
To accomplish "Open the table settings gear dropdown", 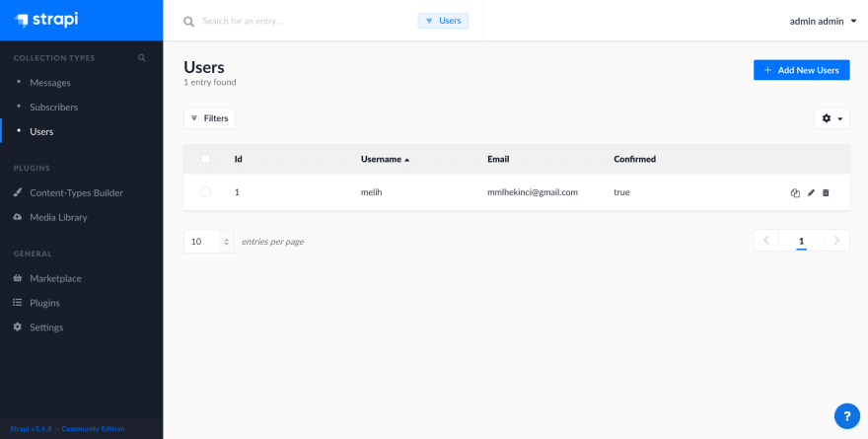I will click(832, 118).
